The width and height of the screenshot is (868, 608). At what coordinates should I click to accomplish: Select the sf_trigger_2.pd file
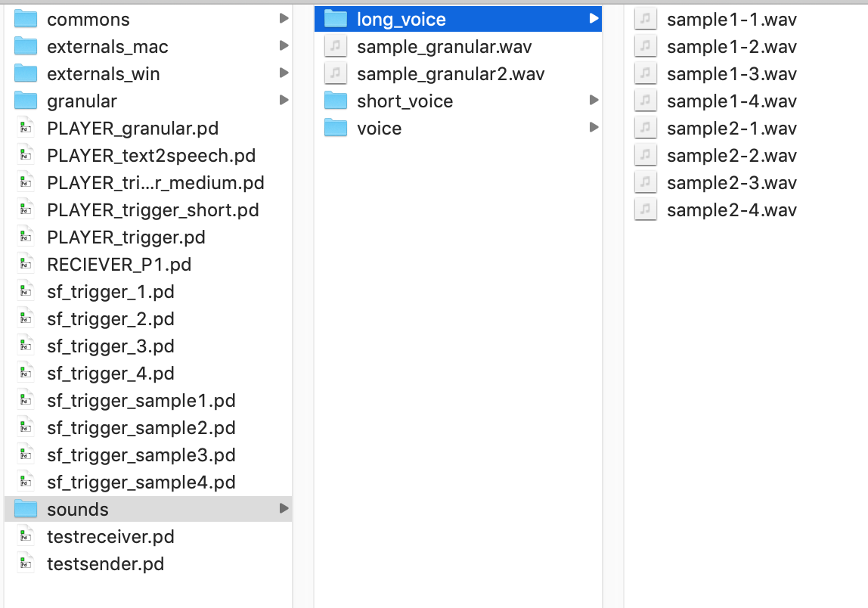coord(148,319)
